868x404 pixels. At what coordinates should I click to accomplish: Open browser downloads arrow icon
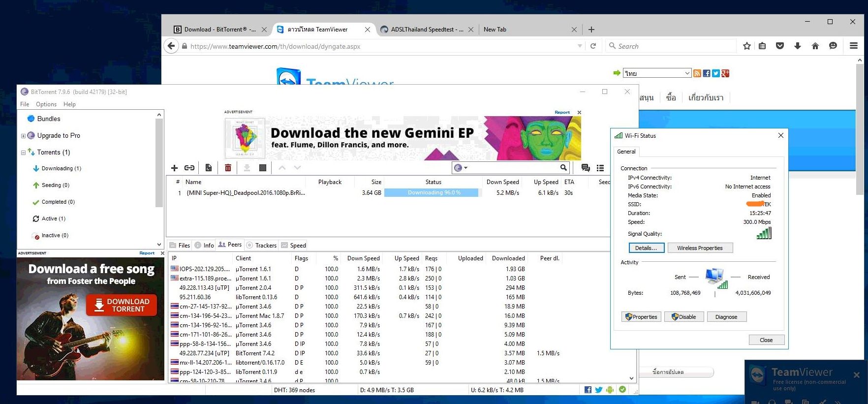click(x=798, y=46)
